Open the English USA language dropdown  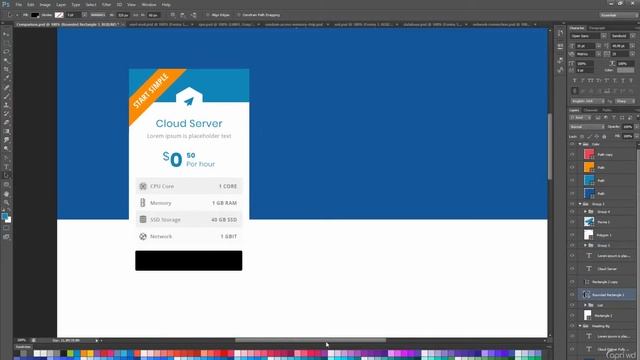pos(588,101)
